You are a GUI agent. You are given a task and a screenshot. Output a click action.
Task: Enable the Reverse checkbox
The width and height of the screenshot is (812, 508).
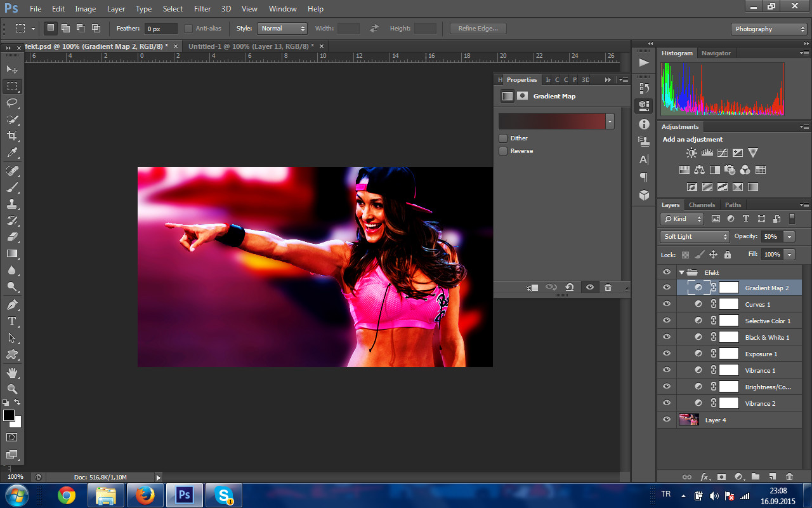click(503, 151)
